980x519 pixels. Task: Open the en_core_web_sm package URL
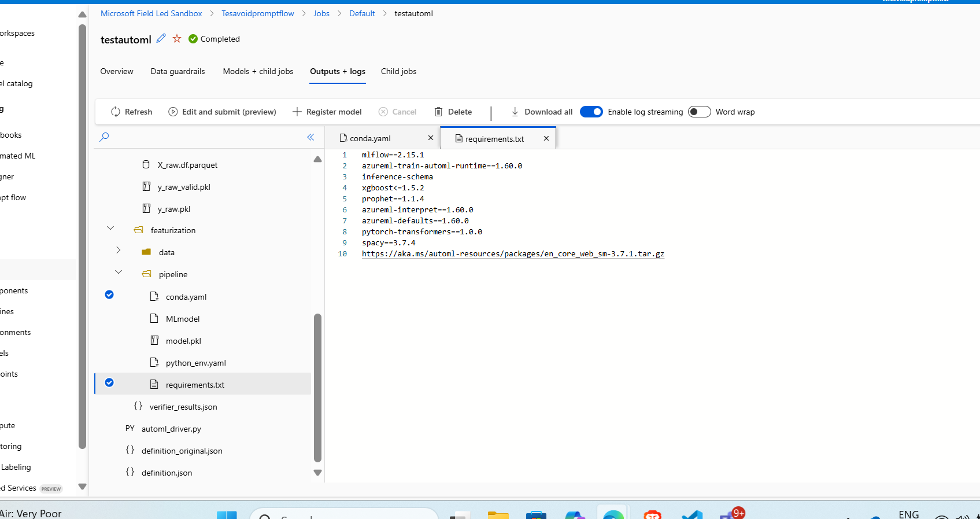pos(513,254)
